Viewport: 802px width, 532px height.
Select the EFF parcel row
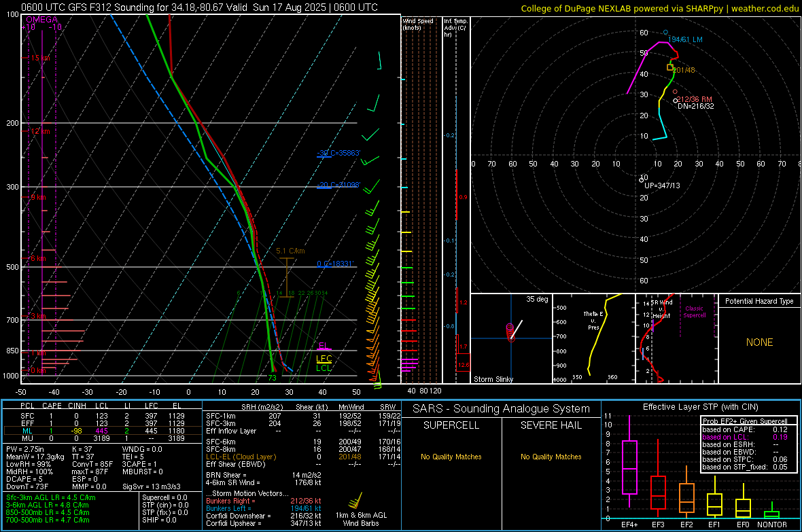pyautogui.click(x=101, y=423)
